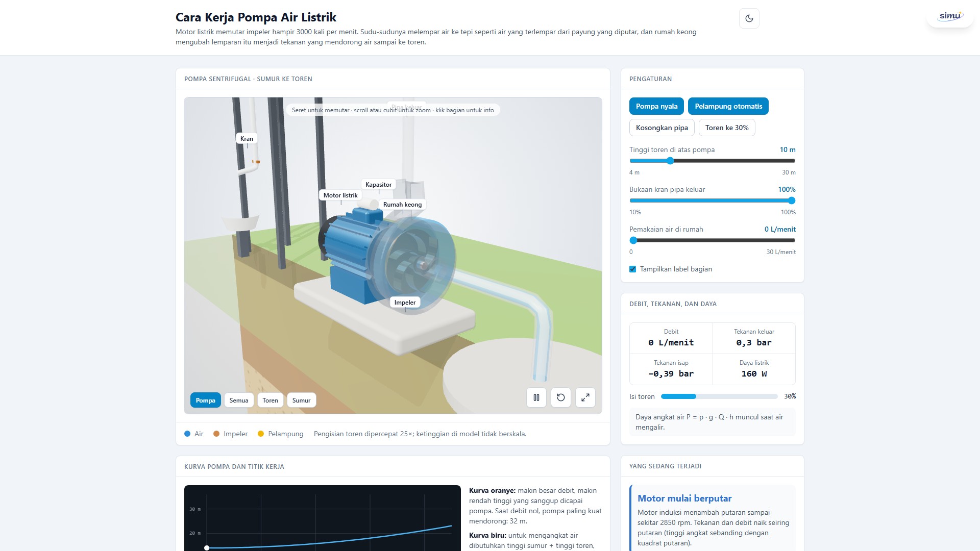
Task: Select the Pompa camera view tab
Action: (205, 400)
